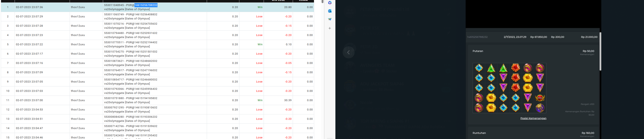Click bet ID 553010873621
Screen dimensions: 644x139
tap(114, 61)
